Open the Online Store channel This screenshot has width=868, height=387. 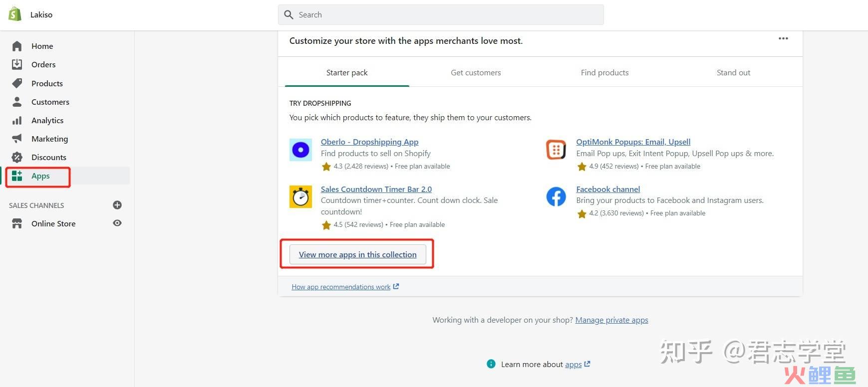pos(53,223)
